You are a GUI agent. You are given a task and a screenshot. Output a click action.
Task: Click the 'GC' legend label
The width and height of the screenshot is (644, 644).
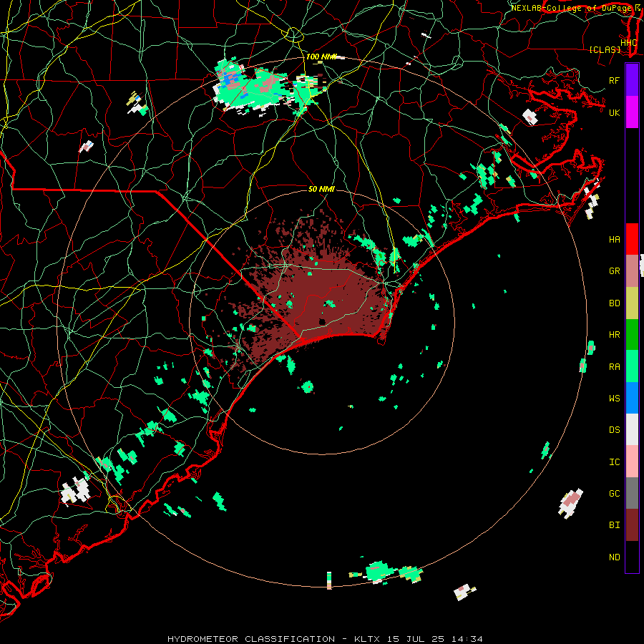614,494
